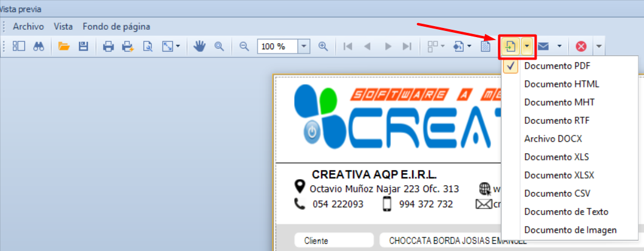Open the toolbar options arrow at far right
The image size is (644, 251).
[x=599, y=47]
